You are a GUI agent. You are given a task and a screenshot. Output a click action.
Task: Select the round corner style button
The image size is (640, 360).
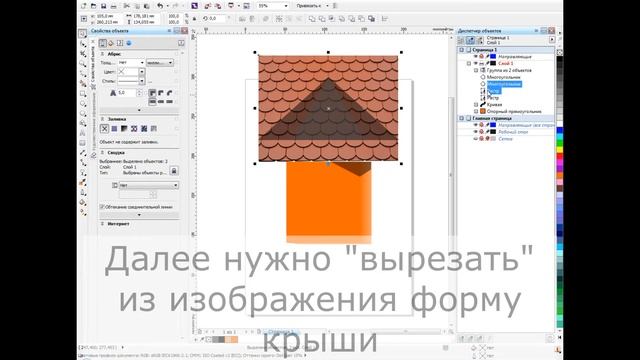click(161, 93)
